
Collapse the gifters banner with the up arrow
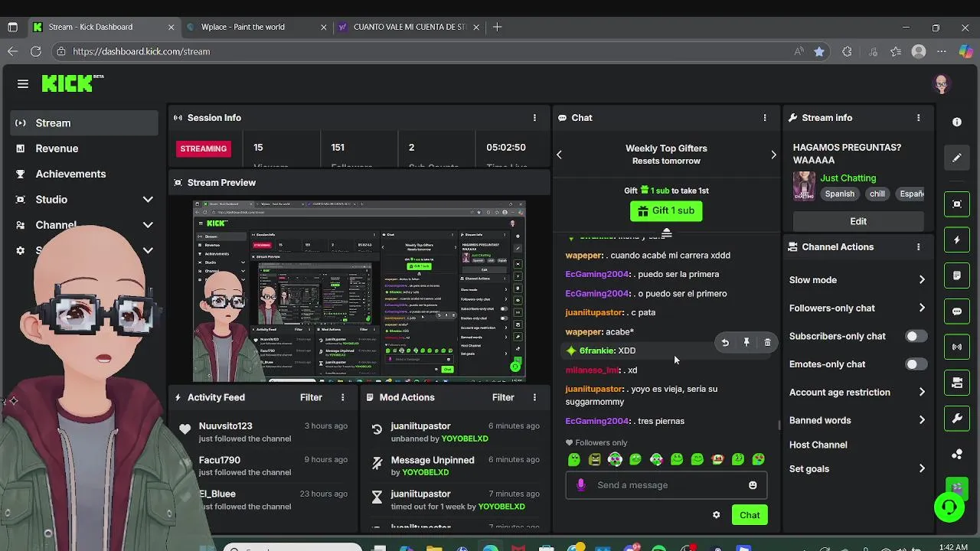tap(666, 232)
